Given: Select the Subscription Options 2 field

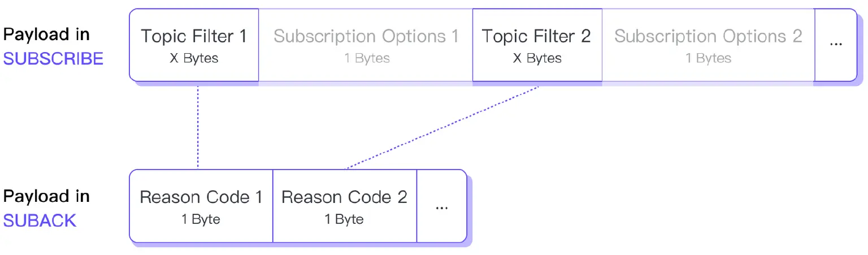Looking at the screenshot, I should pyautogui.click(x=708, y=45).
